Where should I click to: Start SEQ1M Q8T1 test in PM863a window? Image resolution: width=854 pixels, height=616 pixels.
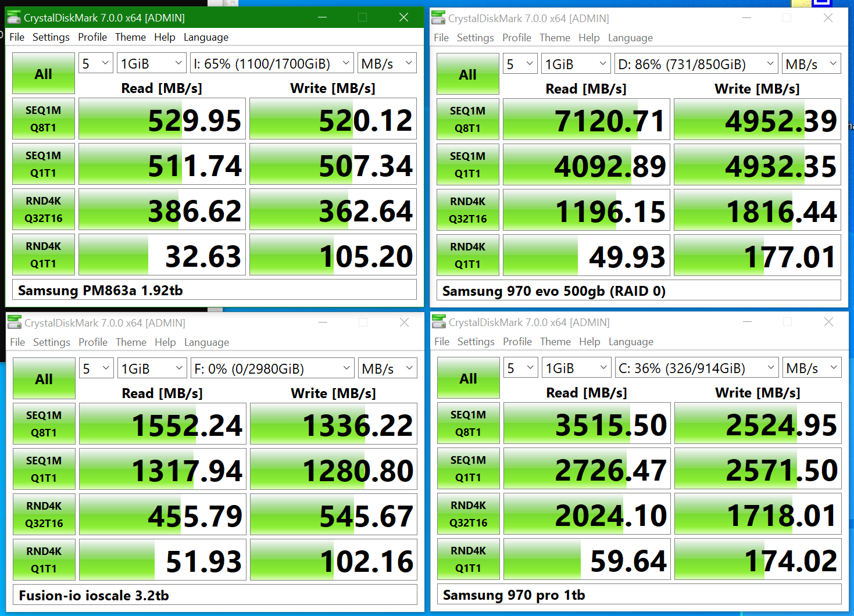click(44, 119)
